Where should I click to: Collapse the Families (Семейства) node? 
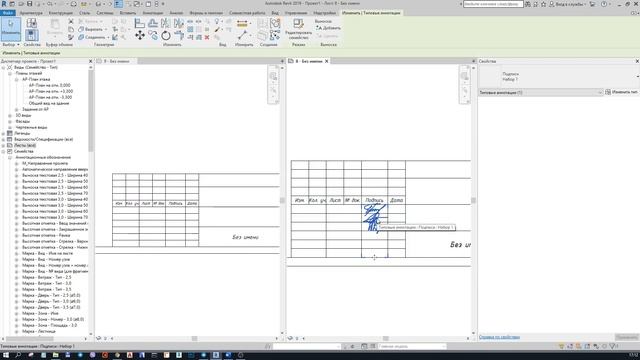(x=3, y=151)
